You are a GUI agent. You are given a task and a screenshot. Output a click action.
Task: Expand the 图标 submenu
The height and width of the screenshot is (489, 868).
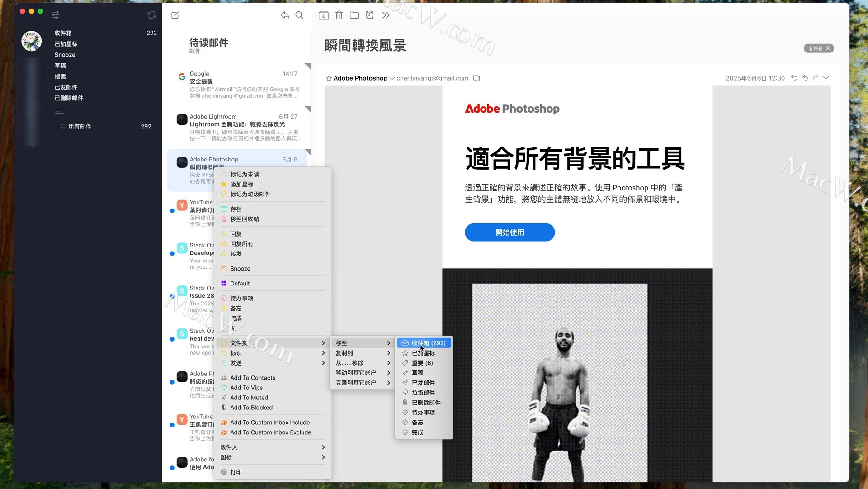(273, 457)
